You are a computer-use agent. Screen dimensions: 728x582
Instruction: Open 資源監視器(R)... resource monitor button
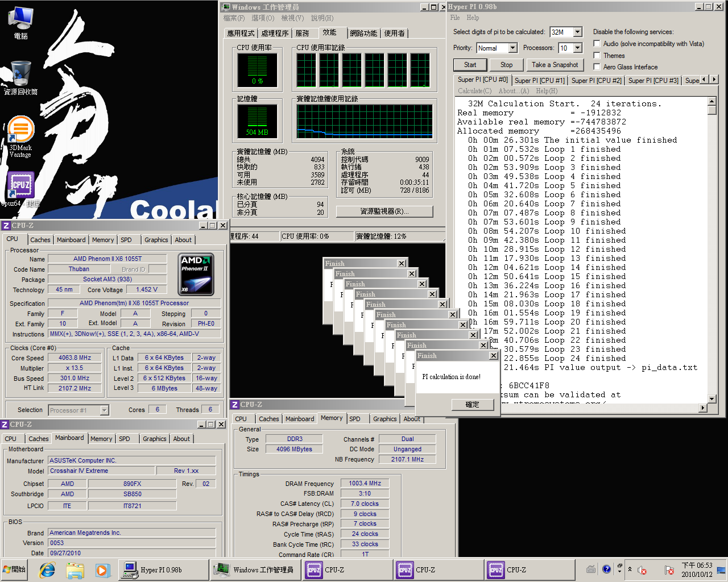tap(384, 211)
